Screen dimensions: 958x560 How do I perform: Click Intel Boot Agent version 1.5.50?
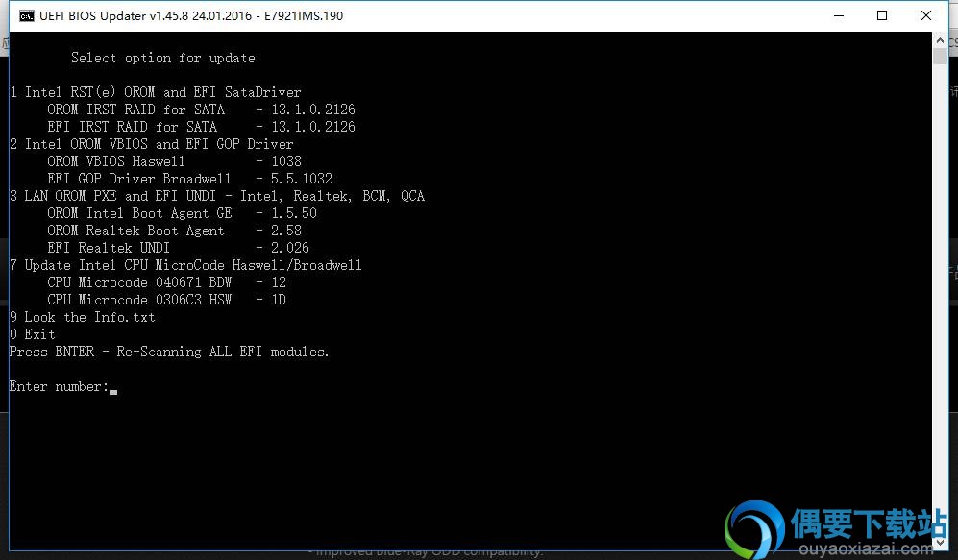click(294, 213)
